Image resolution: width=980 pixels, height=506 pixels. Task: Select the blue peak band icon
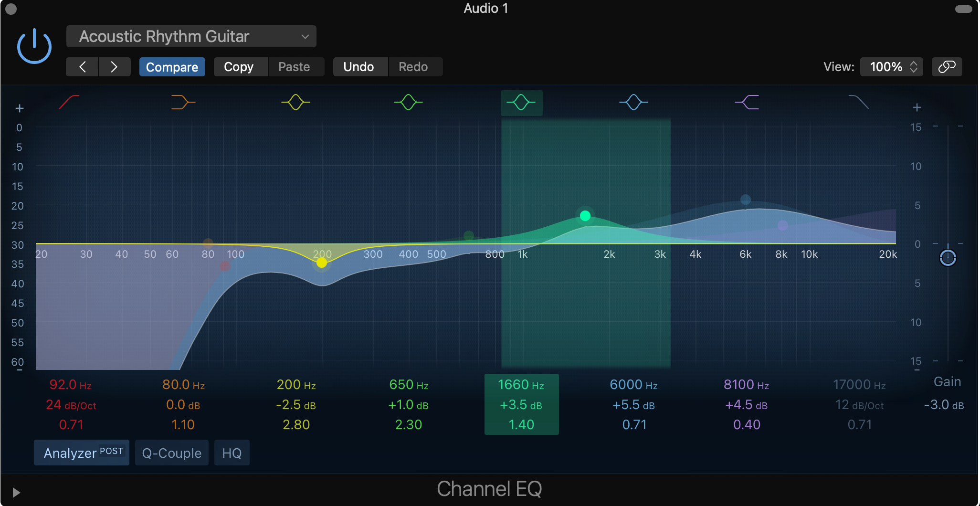coord(634,102)
